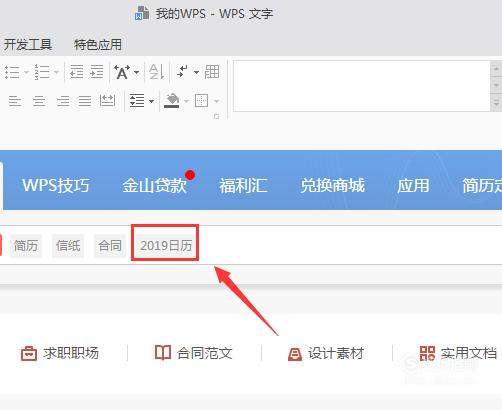Click the borders icon
Screen dimensions: 502x410
(x=201, y=100)
